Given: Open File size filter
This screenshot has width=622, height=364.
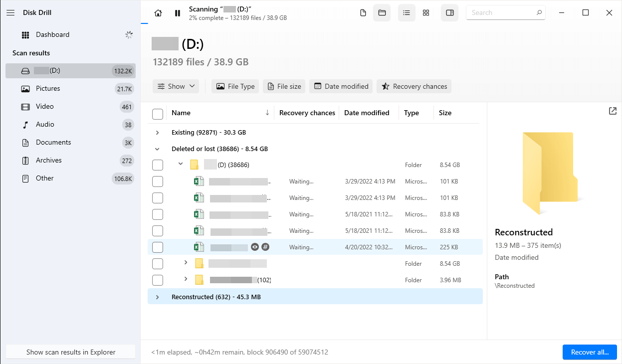Looking at the screenshot, I should click(x=284, y=86).
